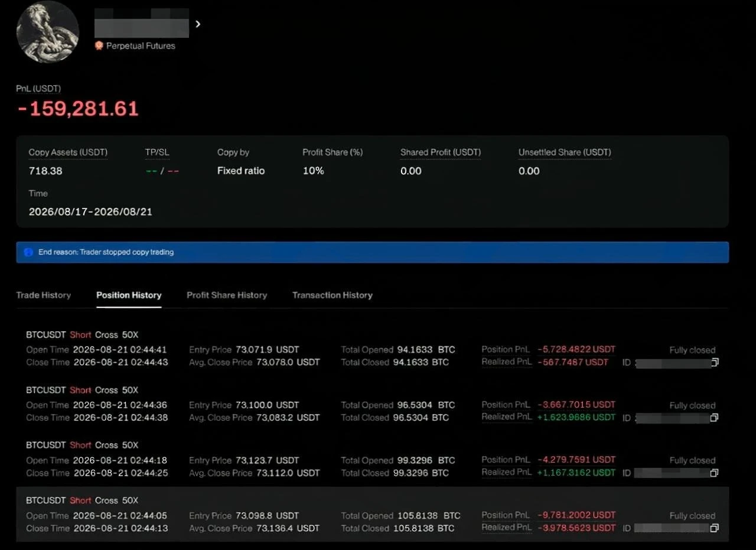This screenshot has height=550, width=756.
Task: Click Total Opened value 94.1633 BTC
Action: tap(426, 350)
